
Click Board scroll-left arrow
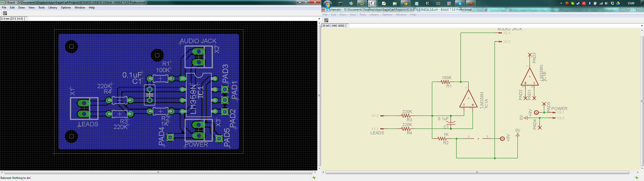point(2,172)
